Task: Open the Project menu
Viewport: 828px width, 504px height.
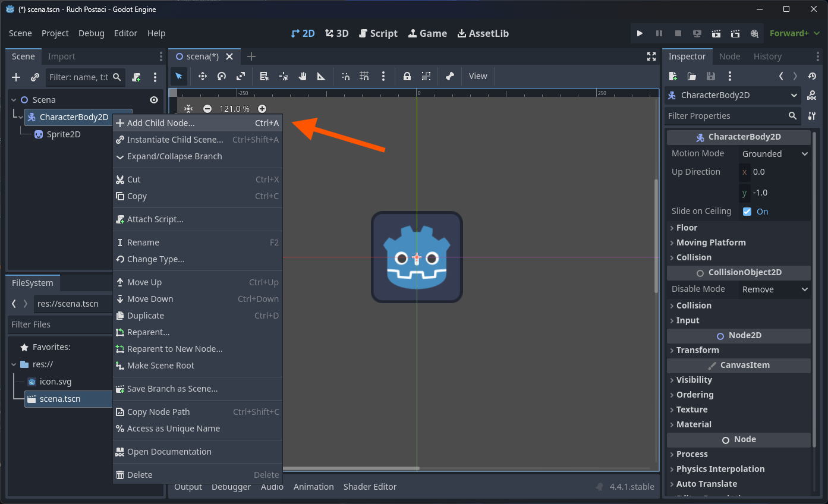Action: (x=55, y=33)
